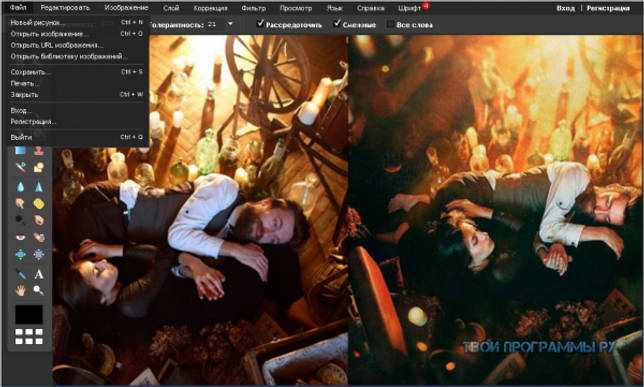Choose Вход... in File menu
Image resolution: width=644 pixels, height=387 pixels.
click(76, 111)
